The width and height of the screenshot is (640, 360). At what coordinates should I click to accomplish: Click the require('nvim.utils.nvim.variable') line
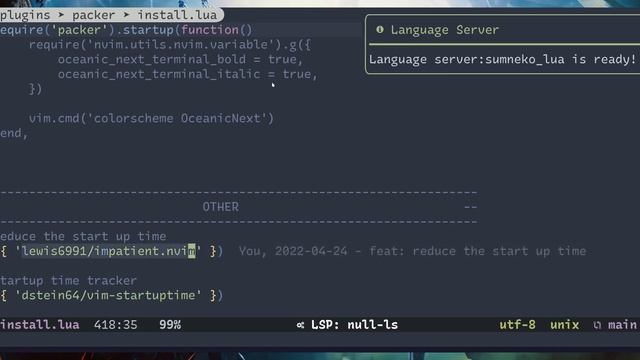coord(169,44)
